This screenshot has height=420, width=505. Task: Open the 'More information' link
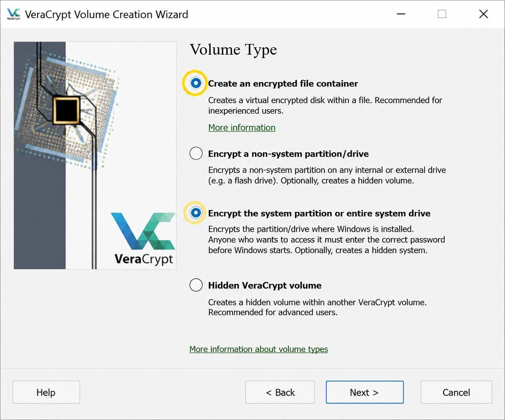pos(242,127)
